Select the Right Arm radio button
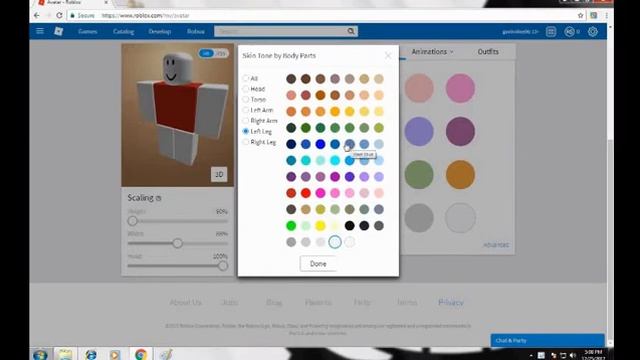 click(x=246, y=121)
